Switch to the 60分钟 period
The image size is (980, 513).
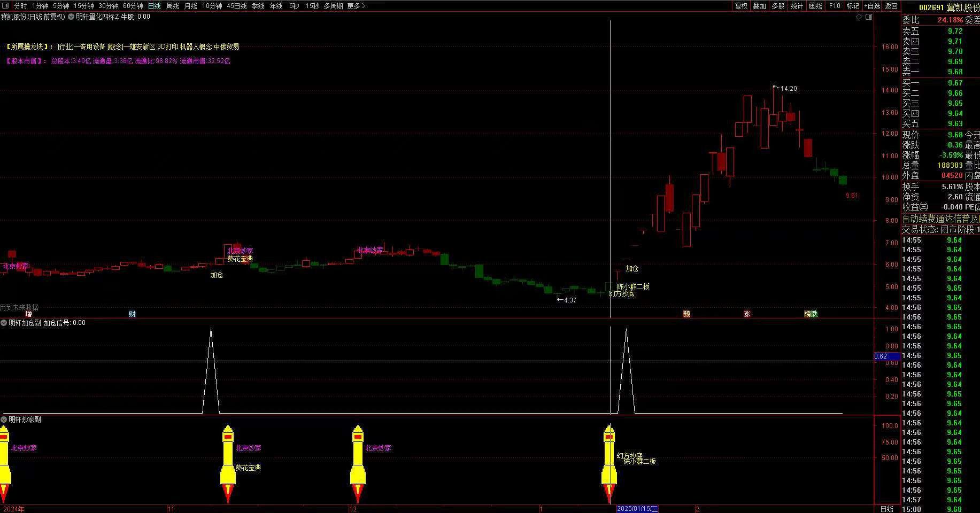133,6
